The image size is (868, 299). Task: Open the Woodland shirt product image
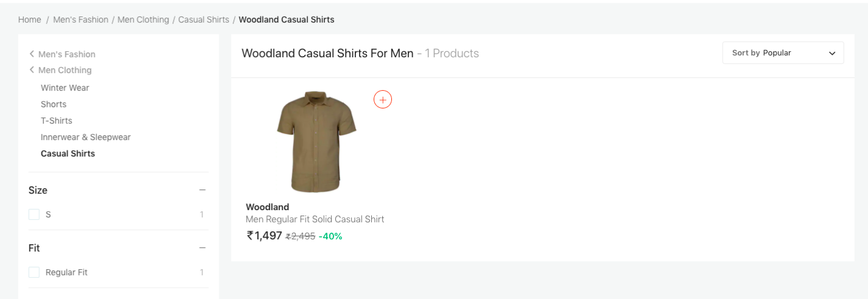coord(316,142)
